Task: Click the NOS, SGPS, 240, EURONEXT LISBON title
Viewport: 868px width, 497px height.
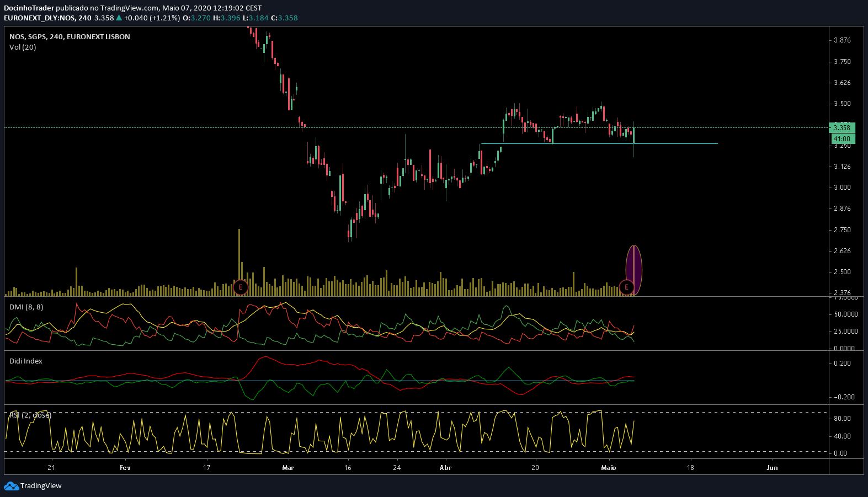Action: [70, 37]
